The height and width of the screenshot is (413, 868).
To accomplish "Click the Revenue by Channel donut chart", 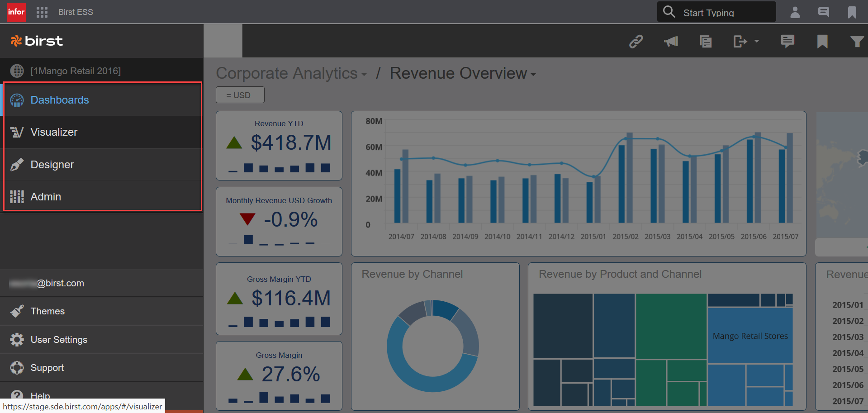I will [x=432, y=346].
